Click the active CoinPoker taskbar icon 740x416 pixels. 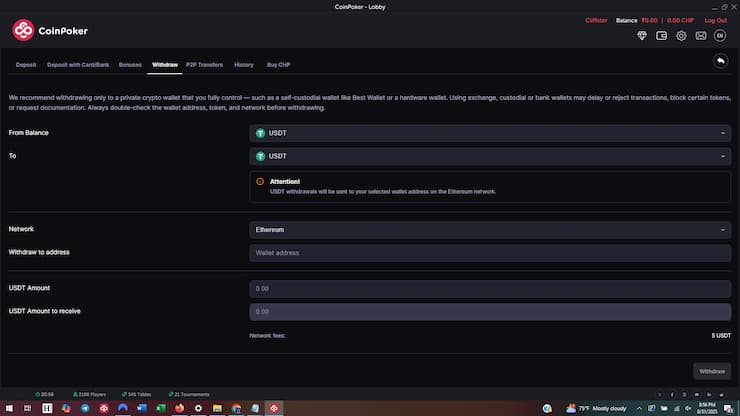tap(274, 408)
